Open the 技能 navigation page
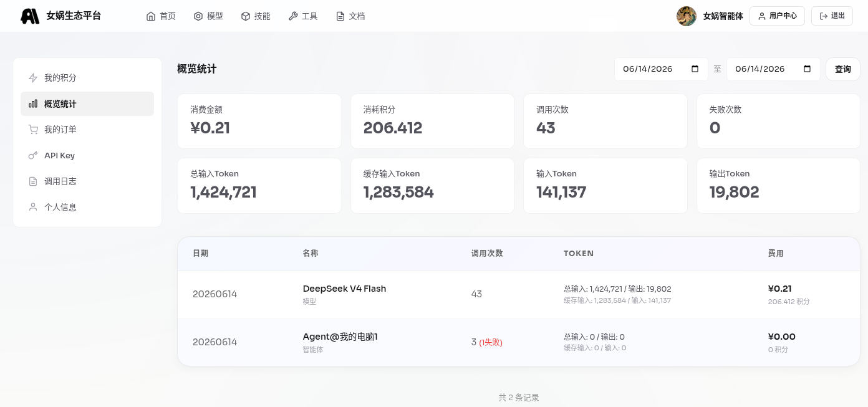Image resolution: width=868 pixels, height=407 pixels. tap(256, 16)
